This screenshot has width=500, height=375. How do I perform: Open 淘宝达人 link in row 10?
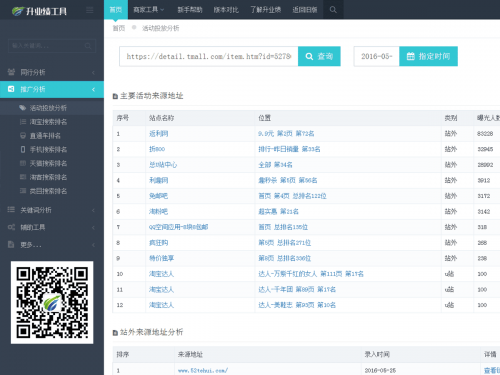coord(161,274)
